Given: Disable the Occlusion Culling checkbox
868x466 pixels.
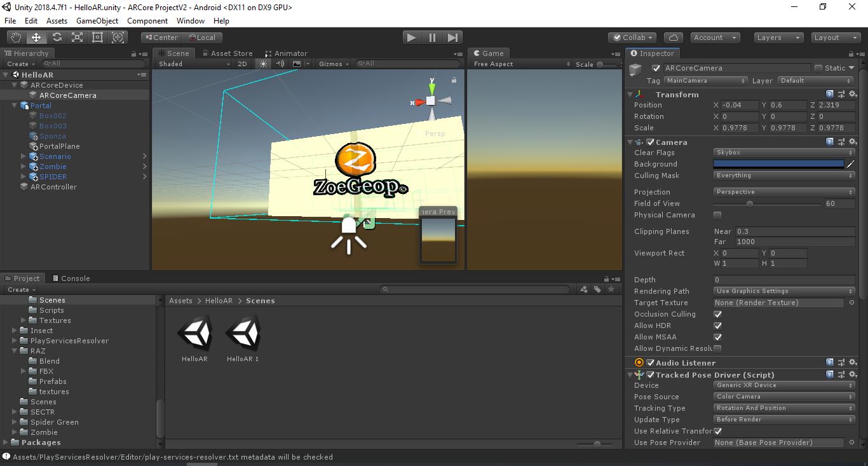Looking at the screenshot, I should pyautogui.click(x=717, y=314).
